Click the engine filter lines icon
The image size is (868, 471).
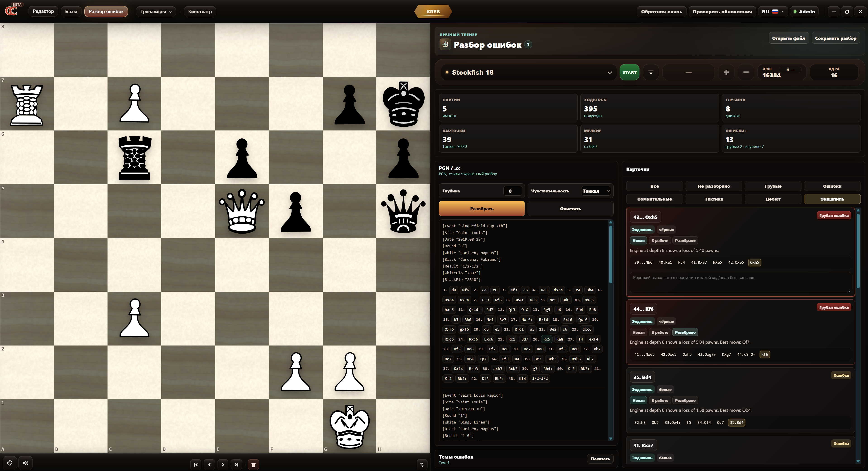point(651,72)
